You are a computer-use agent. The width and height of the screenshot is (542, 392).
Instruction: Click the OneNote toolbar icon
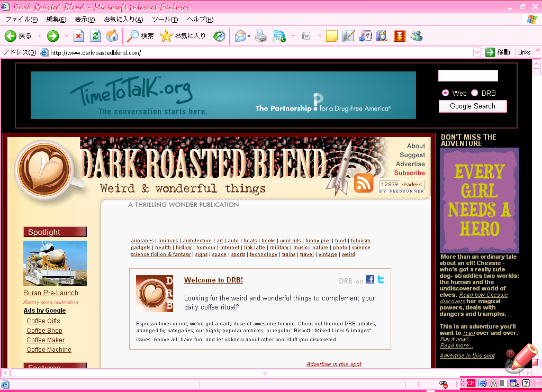(365, 36)
